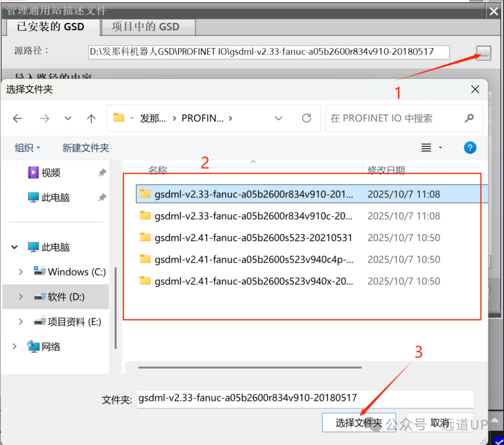The height and width of the screenshot is (445, 504).
Task: Click the search magnifier in the search box
Action: click(469, 118)
